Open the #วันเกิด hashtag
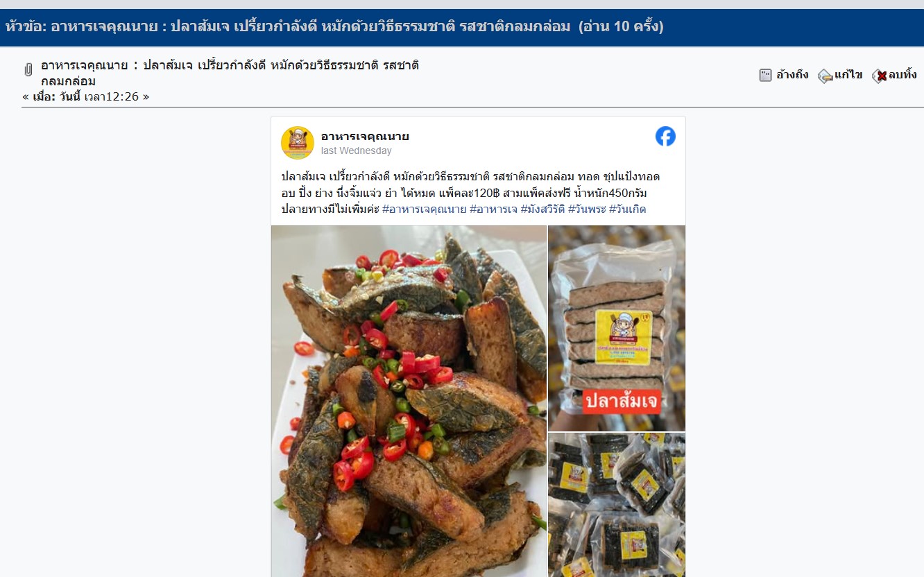Screen dimensions: 924x577 [627, 209]
